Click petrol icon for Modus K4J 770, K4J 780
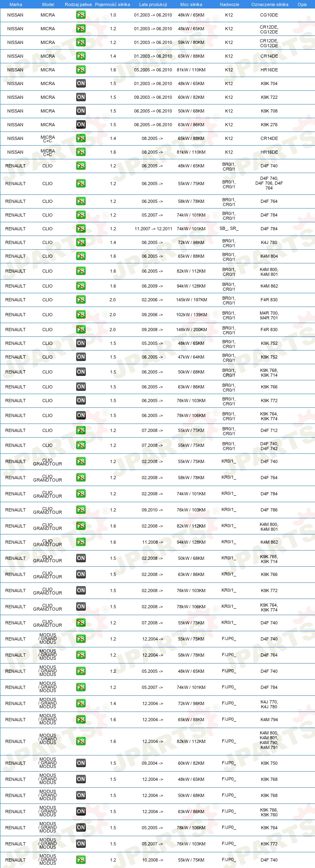This screenshot has height=868, width=315. pyautogui.click(x=81, y=703)
